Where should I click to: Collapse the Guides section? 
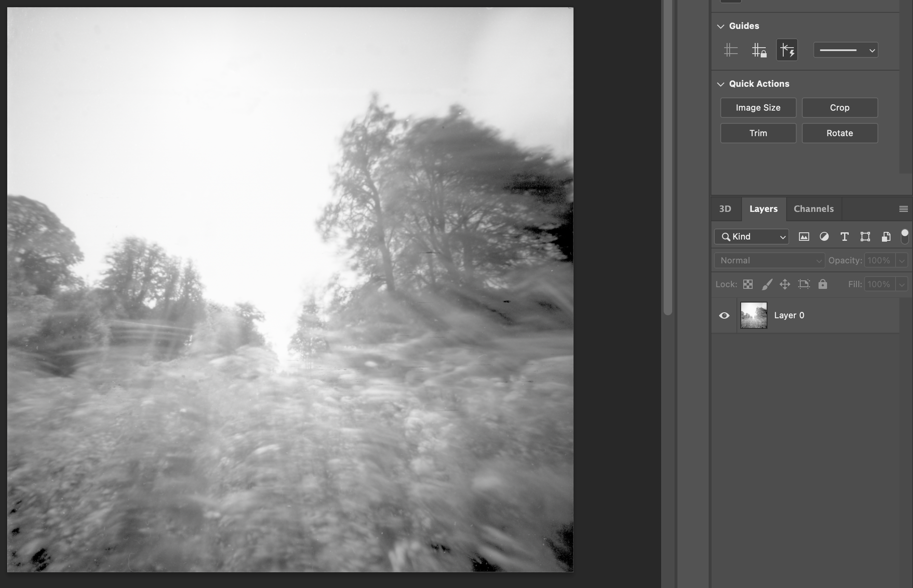(720, 26)
